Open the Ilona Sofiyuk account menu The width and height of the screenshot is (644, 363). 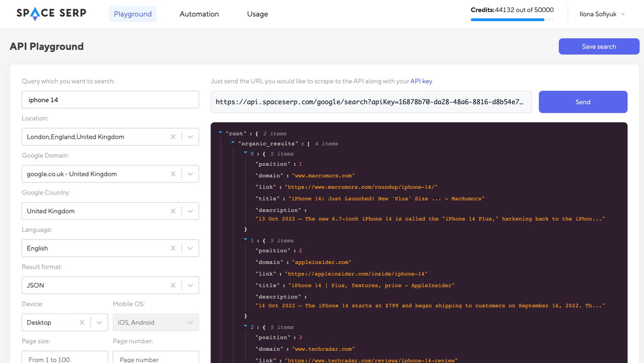602,14
